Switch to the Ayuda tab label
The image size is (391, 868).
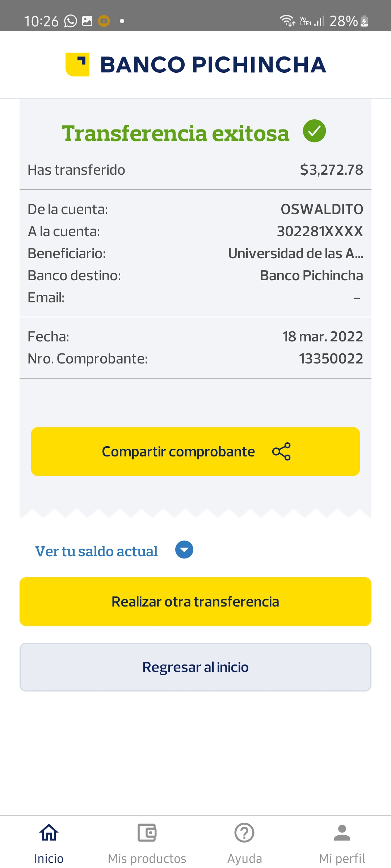pyautogui.click(x=244, y=858)
